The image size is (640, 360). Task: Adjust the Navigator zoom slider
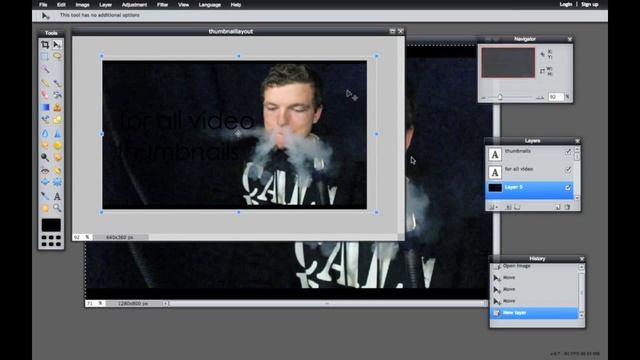[x=500, y=97]
